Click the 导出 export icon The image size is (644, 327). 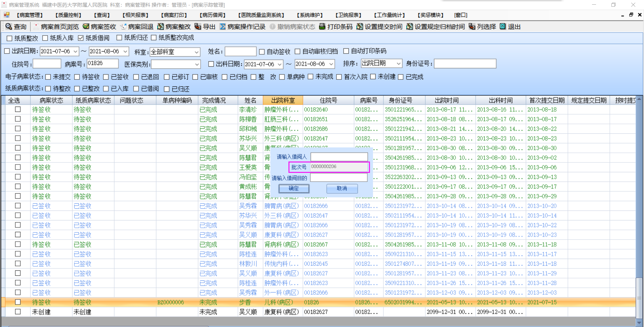pyautogui.click(x=198, y=26)
